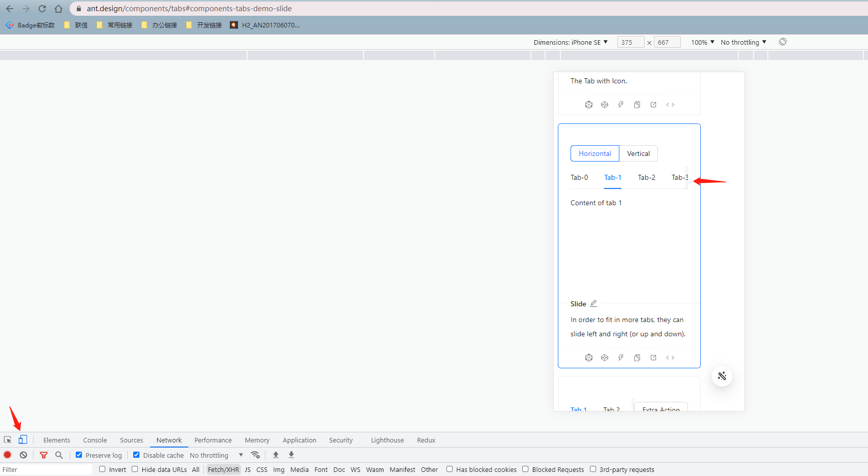Screen dimensions: 868x476
Task: Uncheck the Disable cache checkbox
Action: click(136, 455)
